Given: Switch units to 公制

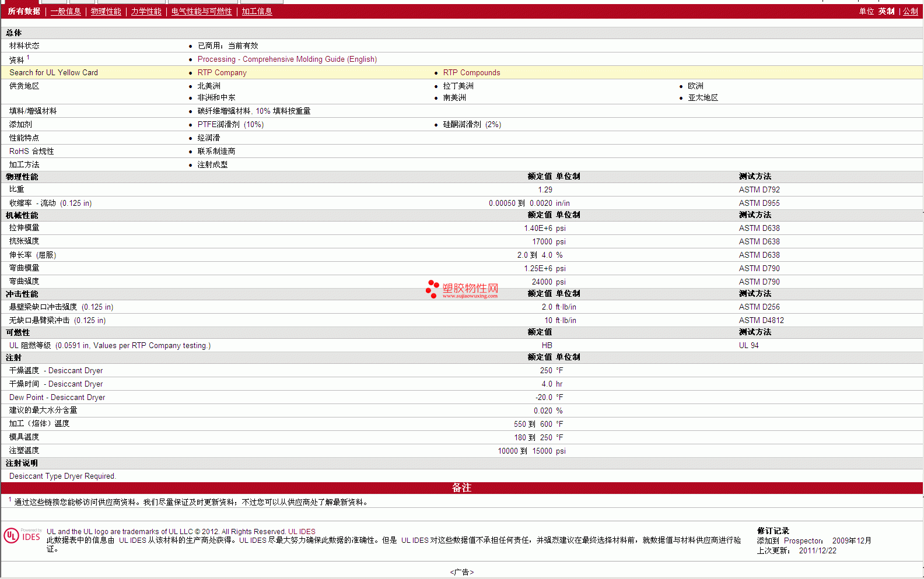Looking at the screenshot, I should 910,11.
